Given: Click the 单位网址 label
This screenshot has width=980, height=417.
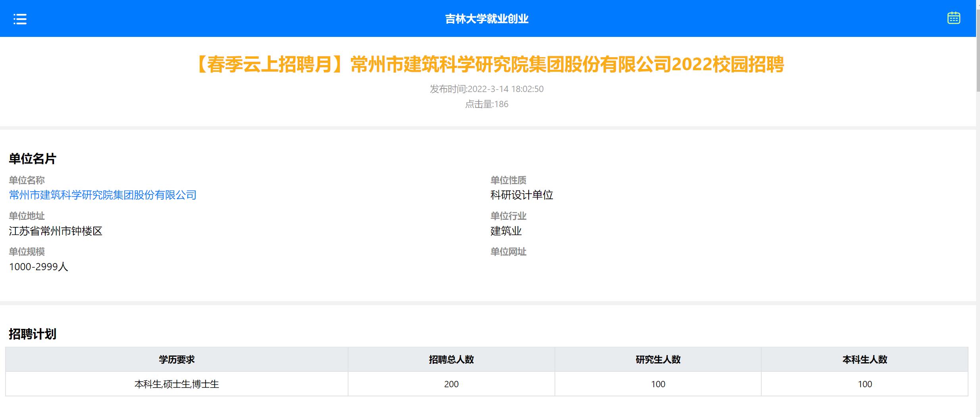Looking at the screenshot, I should pyautogui.click(x=508, y=252).
